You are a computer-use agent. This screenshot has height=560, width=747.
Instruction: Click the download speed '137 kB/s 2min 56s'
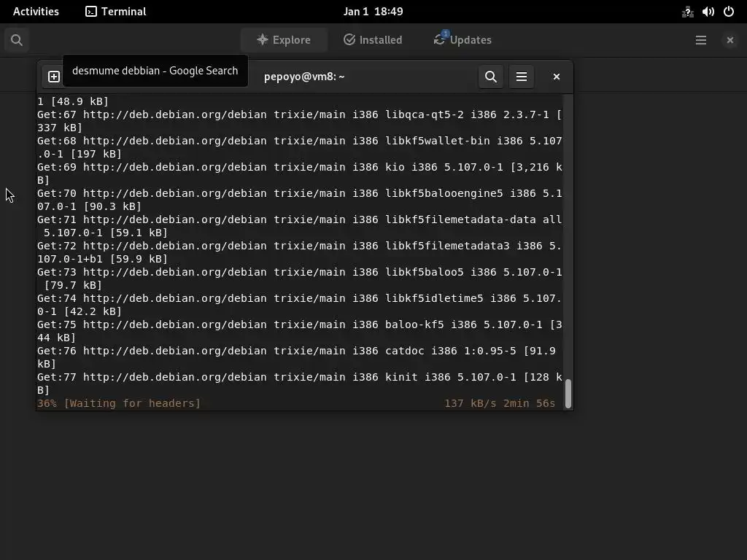499,403
